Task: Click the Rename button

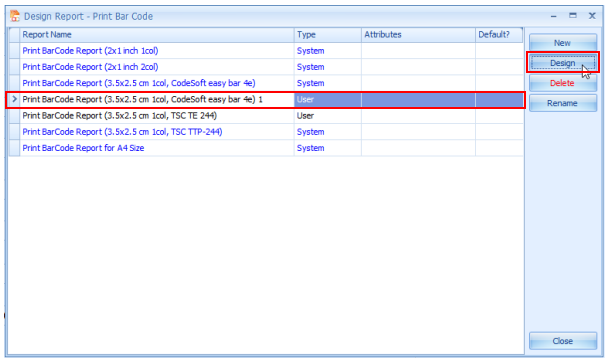Action: [x=563, y=103]
